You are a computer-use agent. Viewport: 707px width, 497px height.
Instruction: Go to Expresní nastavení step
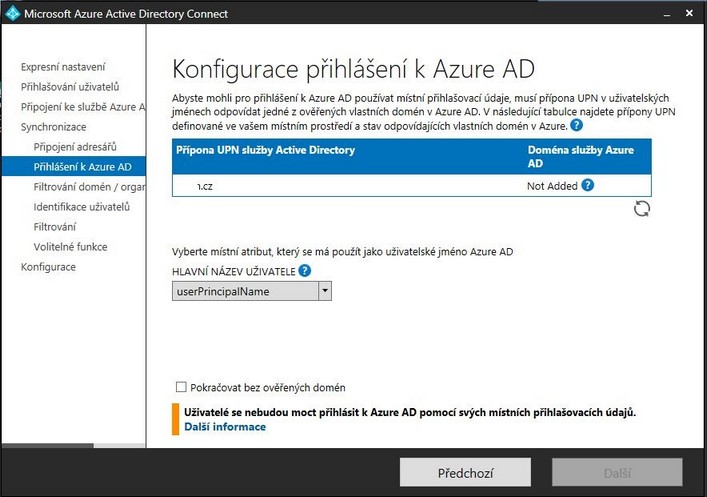63,67
